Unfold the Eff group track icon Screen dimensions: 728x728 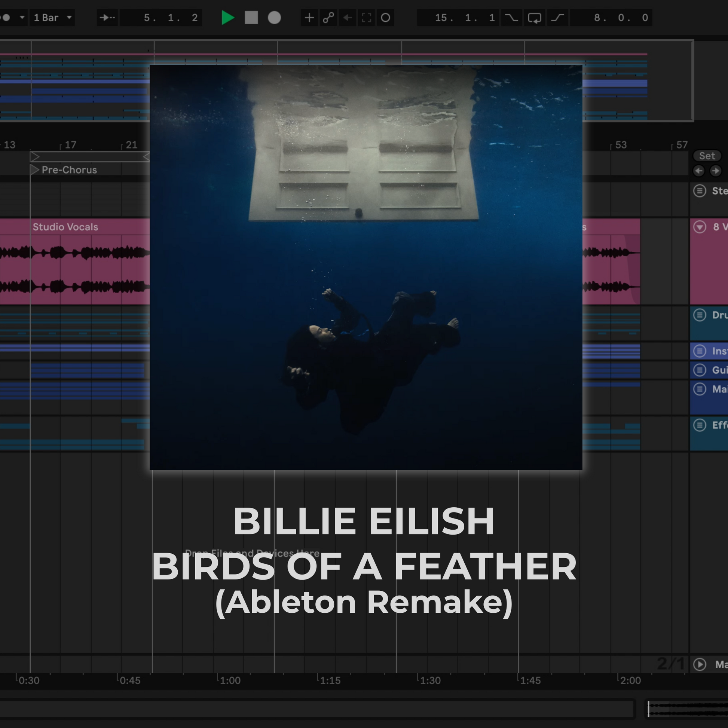tap(700, 425)
